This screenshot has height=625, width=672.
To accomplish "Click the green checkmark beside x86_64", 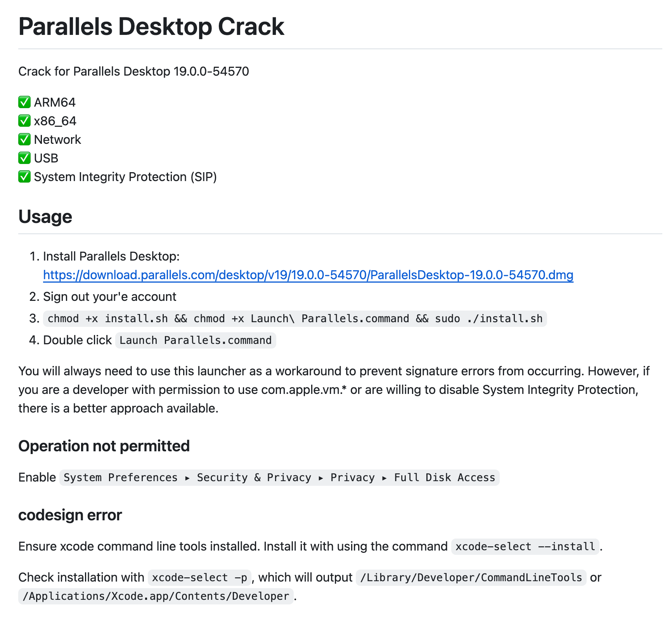I will pyautogui.click(x=24, y=121).
